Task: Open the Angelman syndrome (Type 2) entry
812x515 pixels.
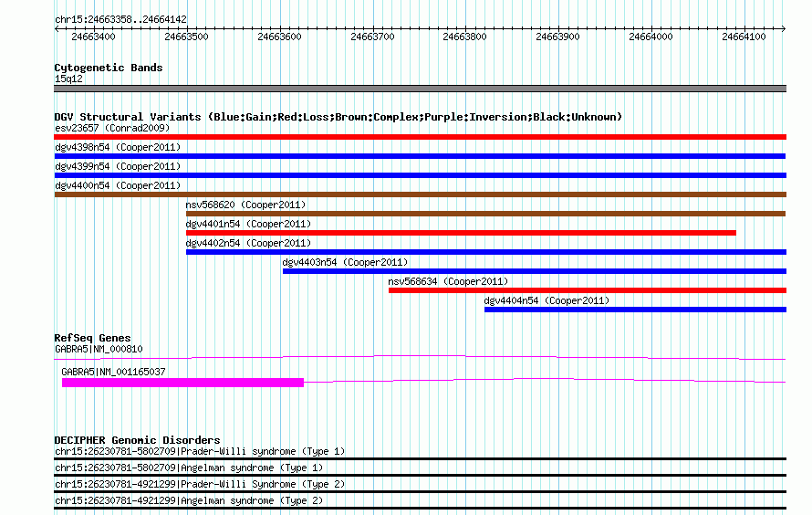Action: pyautogui.click(x=189, y=501)
